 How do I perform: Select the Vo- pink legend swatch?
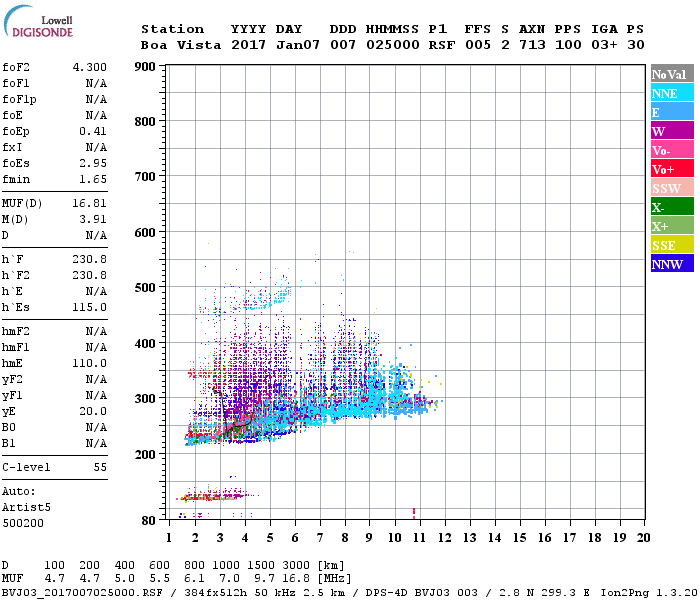672,150
